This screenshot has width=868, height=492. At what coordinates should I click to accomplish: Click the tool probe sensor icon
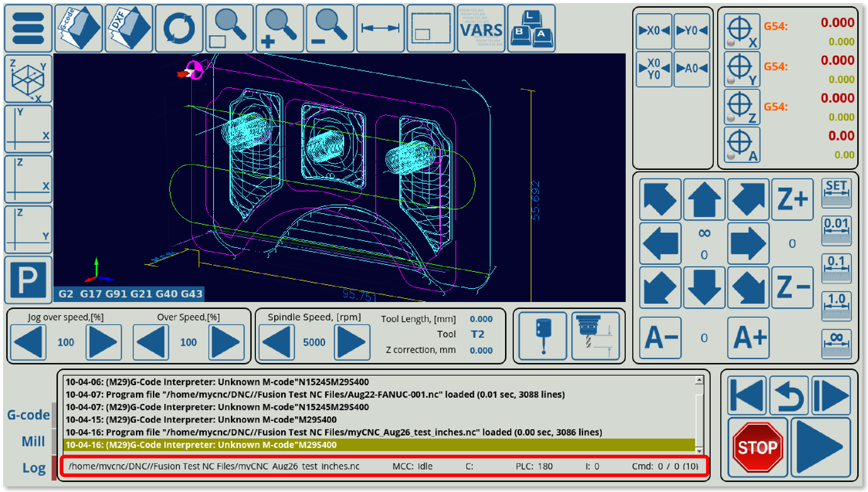point(543,336)
